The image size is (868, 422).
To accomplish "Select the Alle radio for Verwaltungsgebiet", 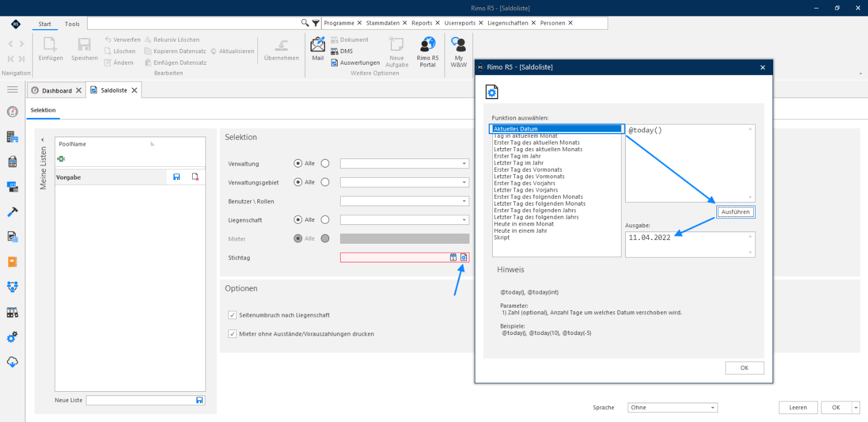I will 298,182.
